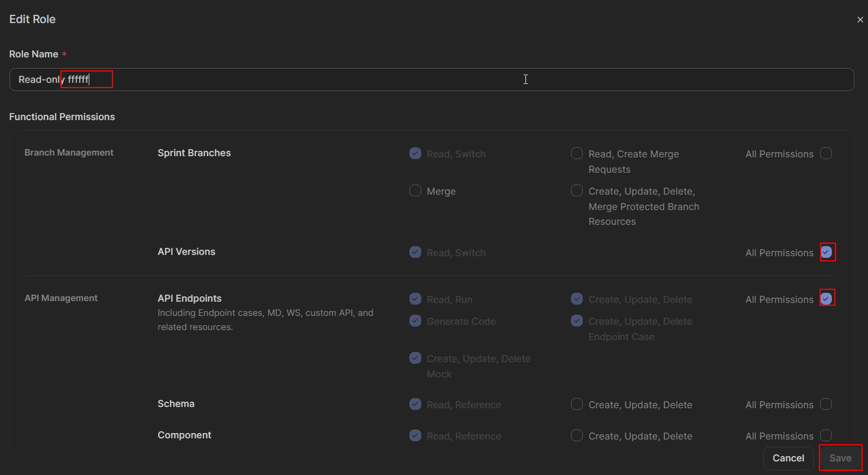Enable Create, Update, Delete for Schema

(576, 405)
